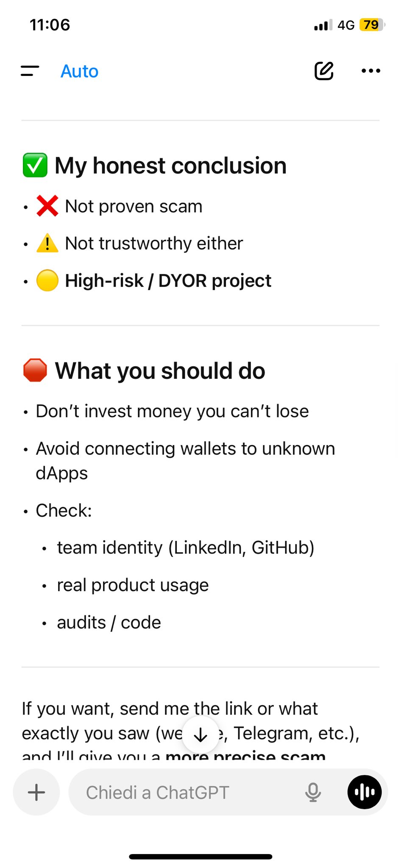Start a new chat with compose icon

(x=324, y=71)
